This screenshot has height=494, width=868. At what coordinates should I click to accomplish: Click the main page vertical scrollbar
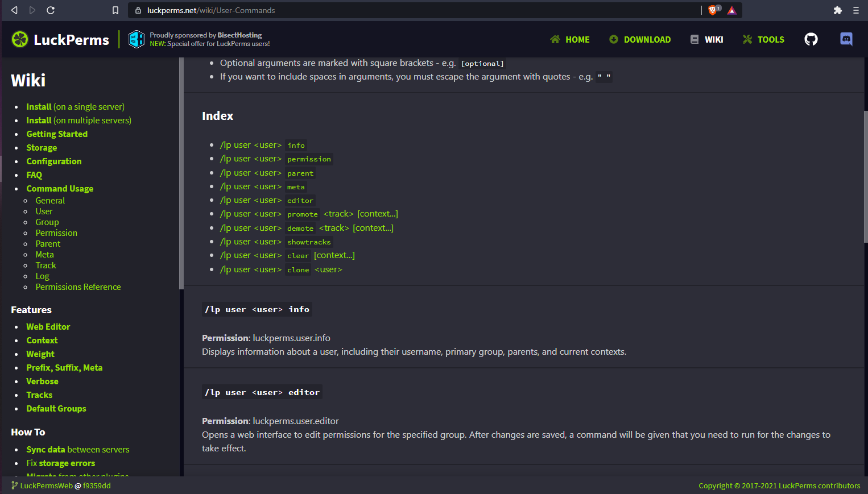tap(865, 176)
